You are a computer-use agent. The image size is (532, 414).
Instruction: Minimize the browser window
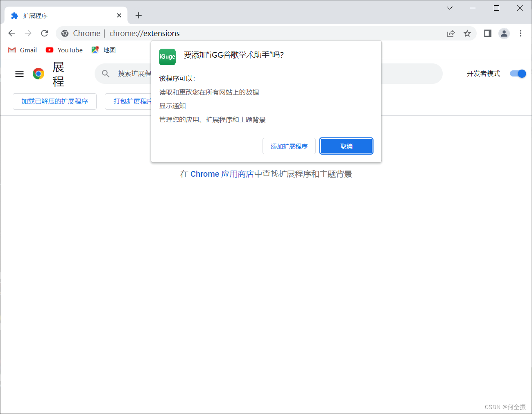click(x=473, y=8)
